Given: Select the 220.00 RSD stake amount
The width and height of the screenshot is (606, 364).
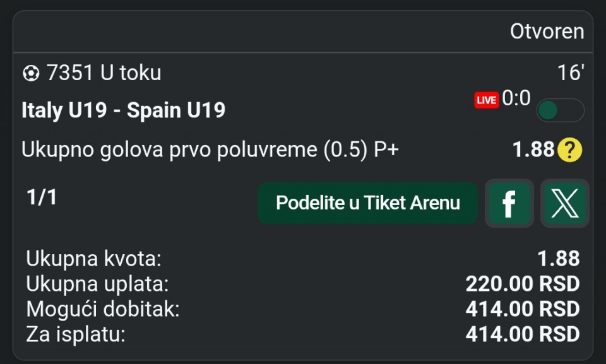Looking at the screenshot, I should (522, 284).
